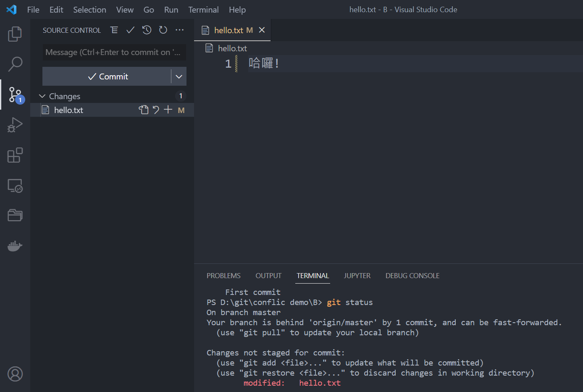Screen dimensions: 583x392
Task: Select hello.txt in the Changes list
Action: (112, 110)
